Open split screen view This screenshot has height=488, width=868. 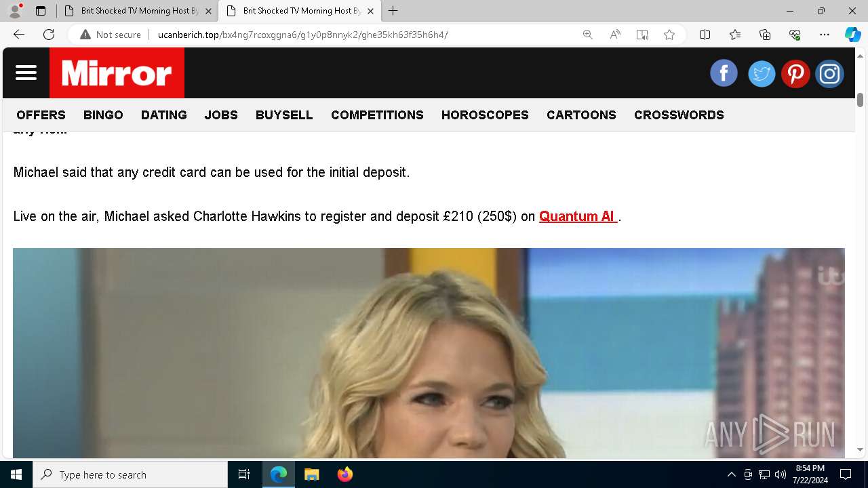click(705, 35)
